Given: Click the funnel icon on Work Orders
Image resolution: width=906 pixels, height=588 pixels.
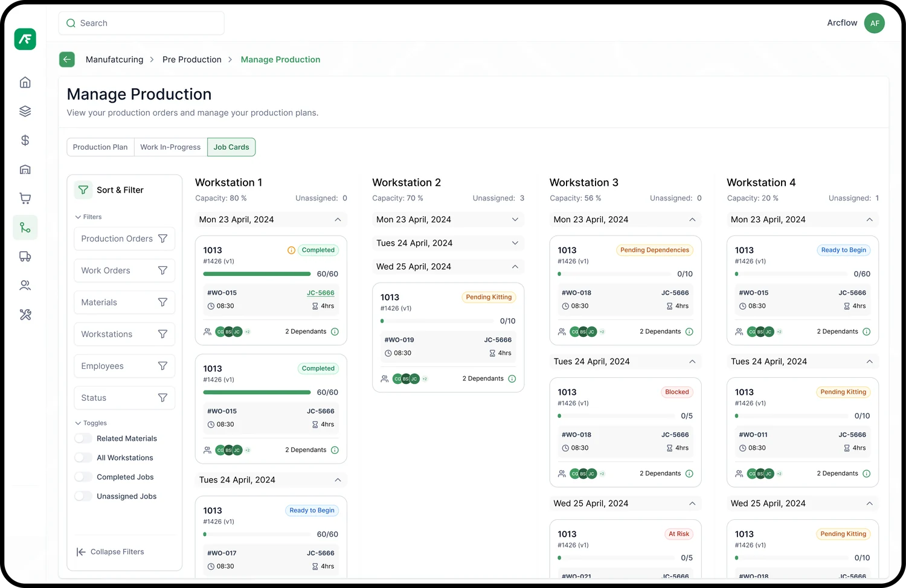Looking at the screenshot, I should pos(162,270).
